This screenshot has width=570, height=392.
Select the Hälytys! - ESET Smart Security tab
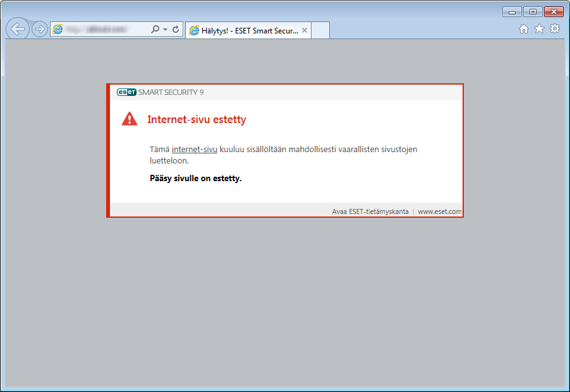248,30
